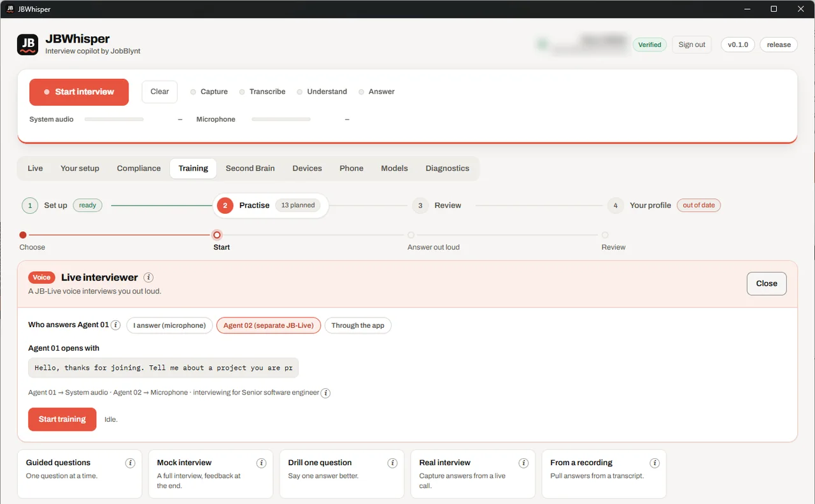Show info for Drill one question card
Viewport: 815px width, 504px height.
392,463
